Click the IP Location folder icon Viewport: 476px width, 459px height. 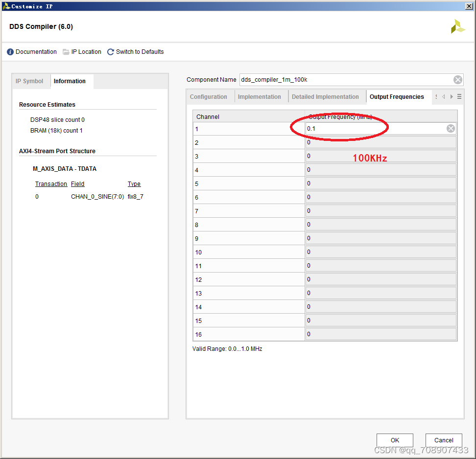(x=66, y=52)
